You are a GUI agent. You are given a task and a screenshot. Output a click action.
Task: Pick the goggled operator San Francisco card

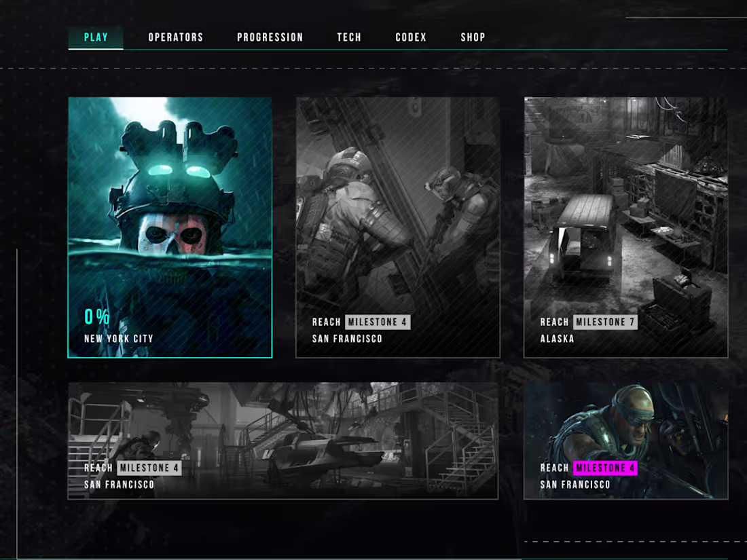626,441
